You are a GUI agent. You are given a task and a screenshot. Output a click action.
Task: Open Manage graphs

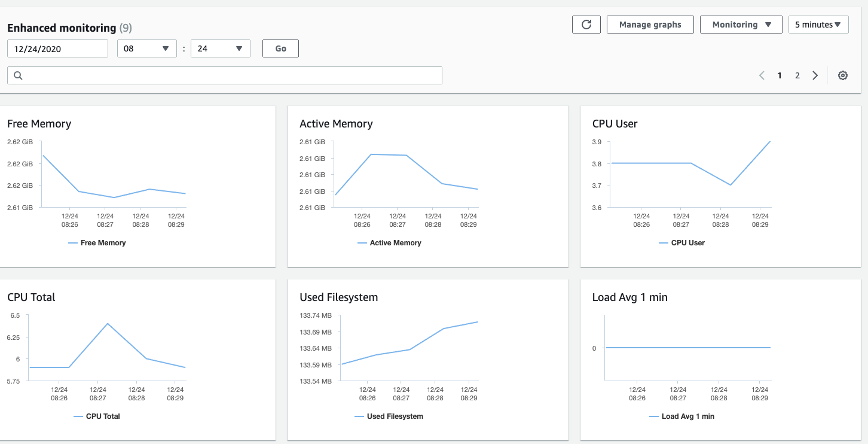pyautogui.click(x=650, y=25)
